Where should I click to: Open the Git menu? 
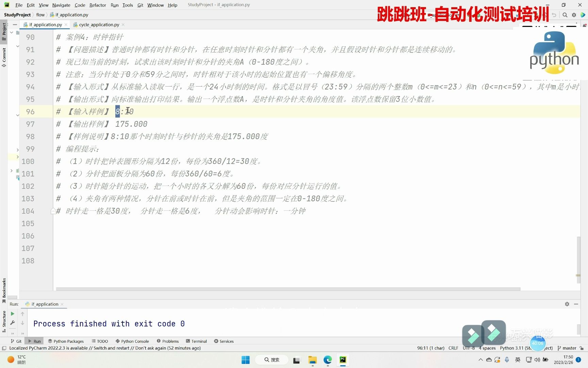pos(140,5)
